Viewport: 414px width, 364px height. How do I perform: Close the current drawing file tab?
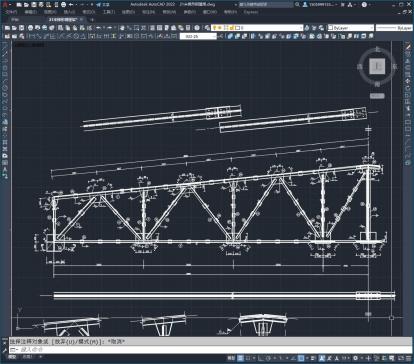(81, 20)
